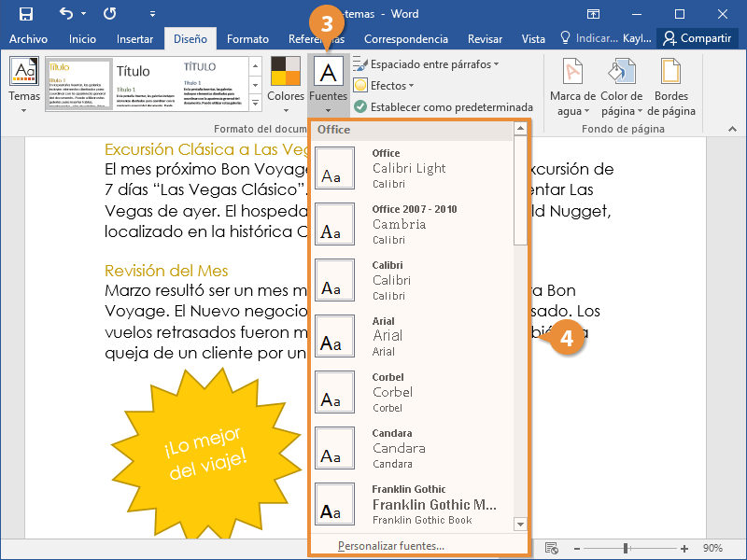747x560 pixels.
Task: Click the web layout view icon
Action: [552, 548]
